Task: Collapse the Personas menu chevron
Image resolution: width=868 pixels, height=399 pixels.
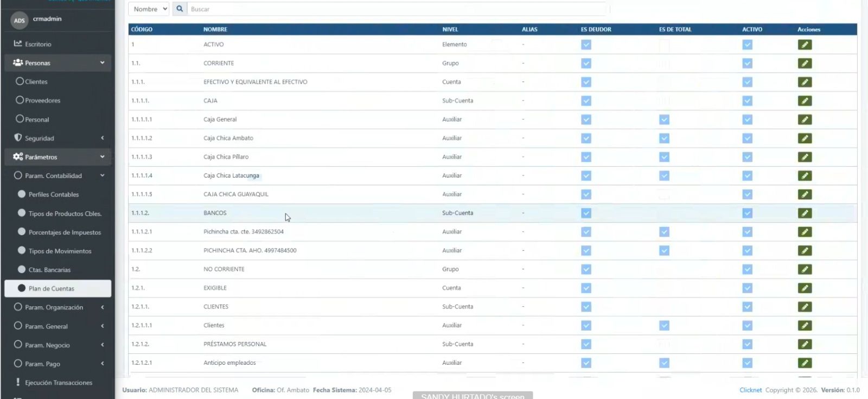Action: [102, 63]
